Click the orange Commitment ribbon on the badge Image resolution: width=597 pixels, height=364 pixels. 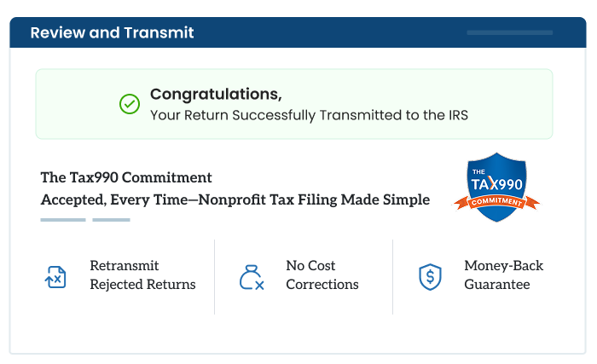(496, 203)
